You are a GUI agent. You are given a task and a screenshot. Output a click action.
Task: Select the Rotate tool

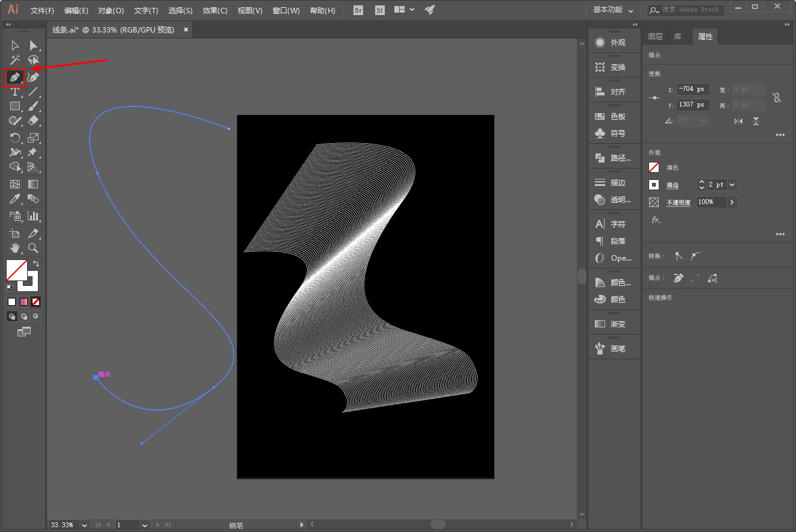tap(15, 138)
